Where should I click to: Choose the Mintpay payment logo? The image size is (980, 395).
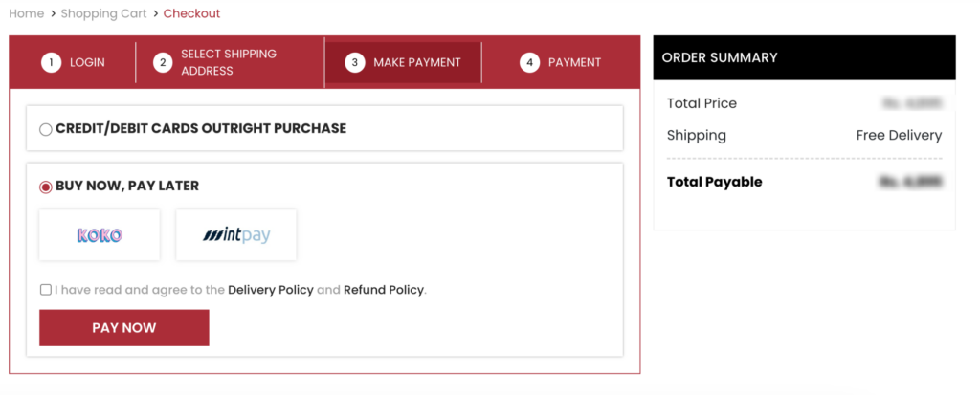coord(236,235)
